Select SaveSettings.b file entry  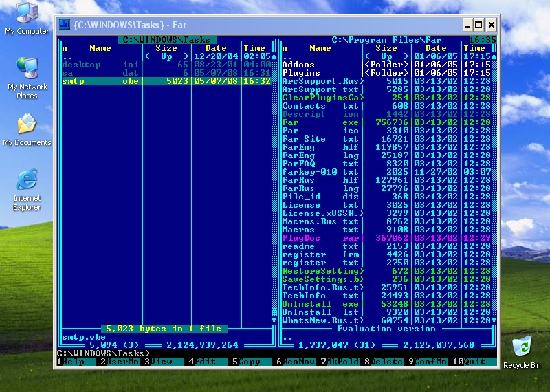[x=386, y=279]
